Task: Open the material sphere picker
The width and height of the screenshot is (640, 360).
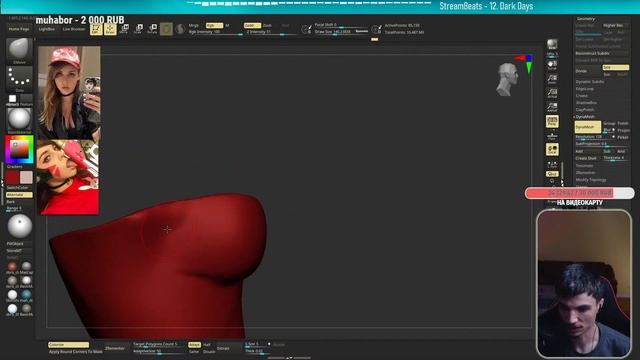Action: click(x=19, y=119)
